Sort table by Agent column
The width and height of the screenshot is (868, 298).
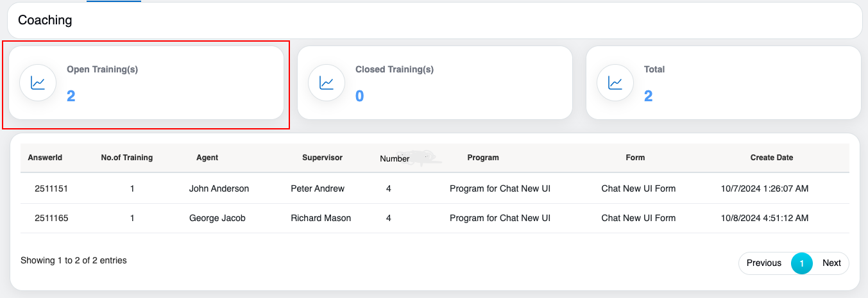click(207, 158)
